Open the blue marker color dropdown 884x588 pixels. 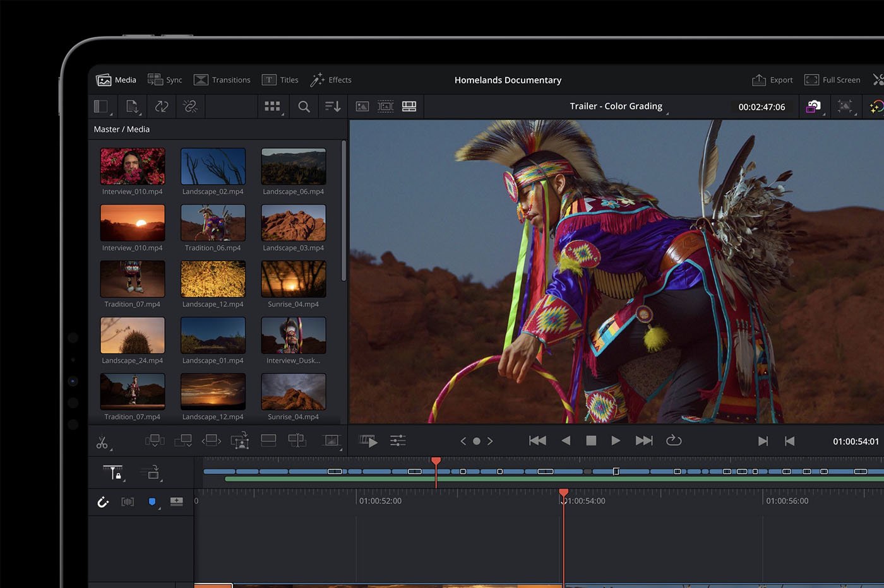[x=152, y=502]
